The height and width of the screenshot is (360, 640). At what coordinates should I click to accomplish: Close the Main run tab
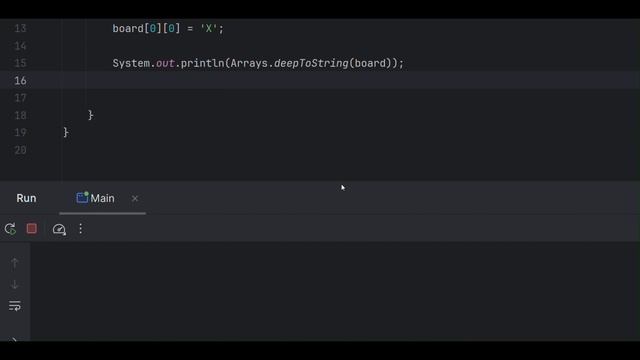(135, 199)
